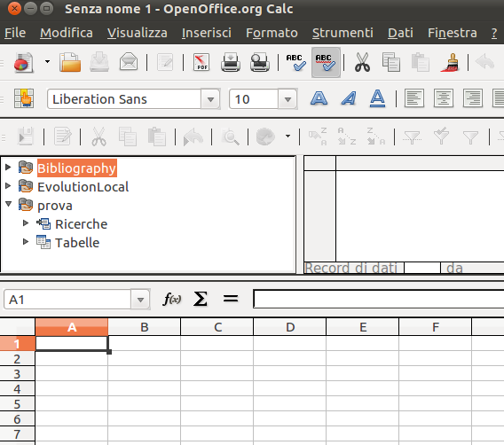
Task: Click the New document icon
Action: point(23,62)
